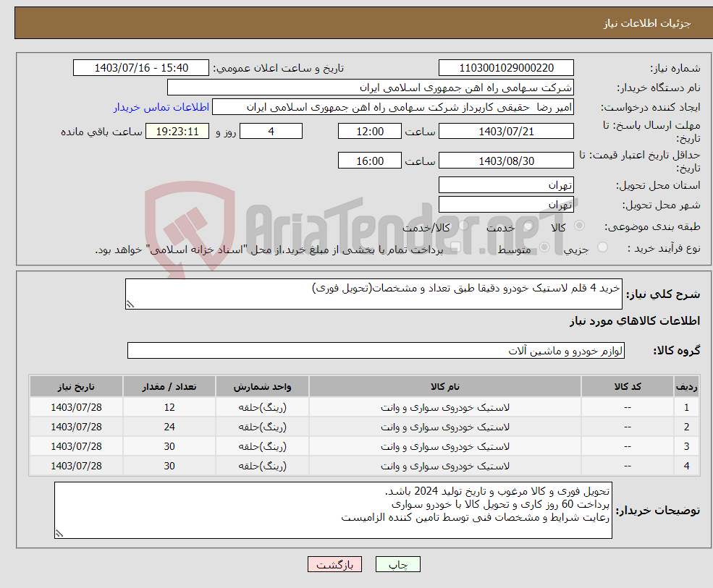Click need date 1403/07/28 in row 4
This screenshot has height=588, width=713.
76,466
